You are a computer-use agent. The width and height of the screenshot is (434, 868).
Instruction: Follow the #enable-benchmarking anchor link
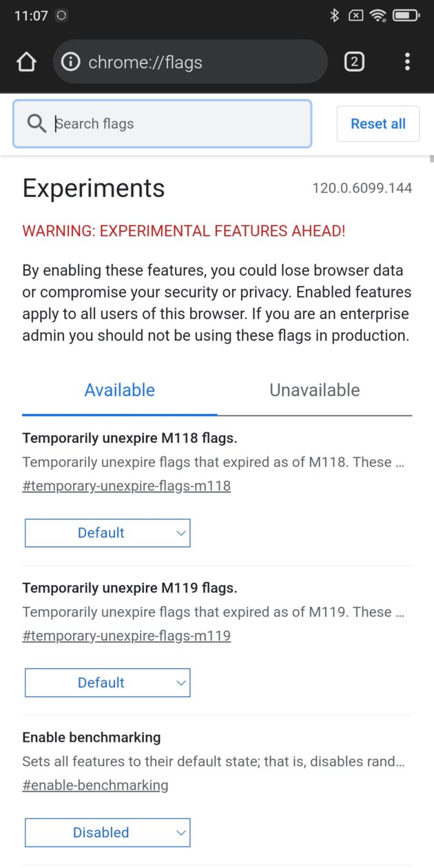[x=96, y=785]
